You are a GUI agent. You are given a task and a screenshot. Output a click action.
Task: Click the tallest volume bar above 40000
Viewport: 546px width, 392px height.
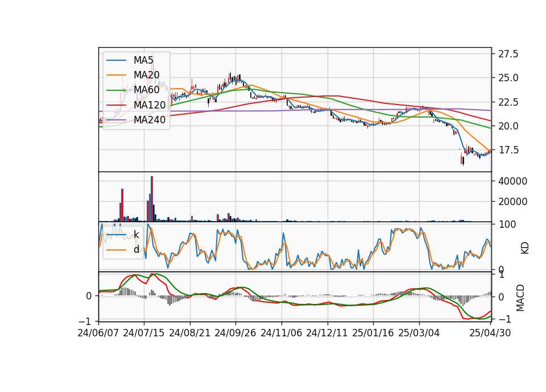[x=152, y=199]
